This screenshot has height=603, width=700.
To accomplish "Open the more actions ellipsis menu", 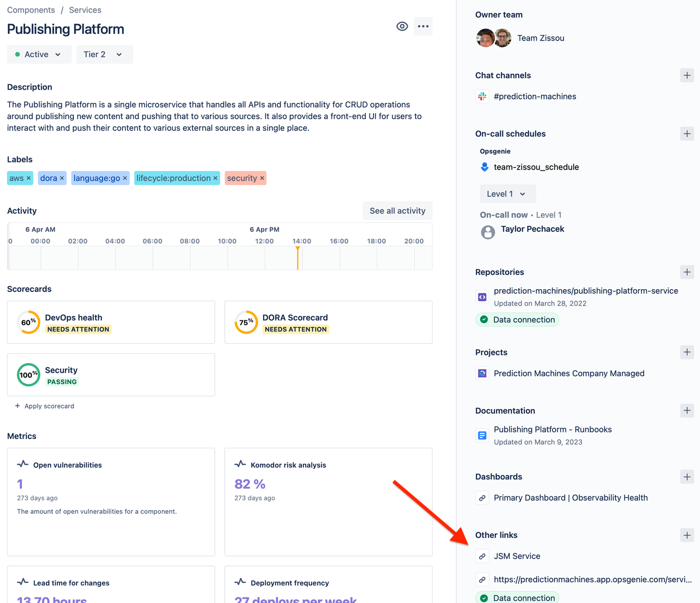I will point(423,26).
